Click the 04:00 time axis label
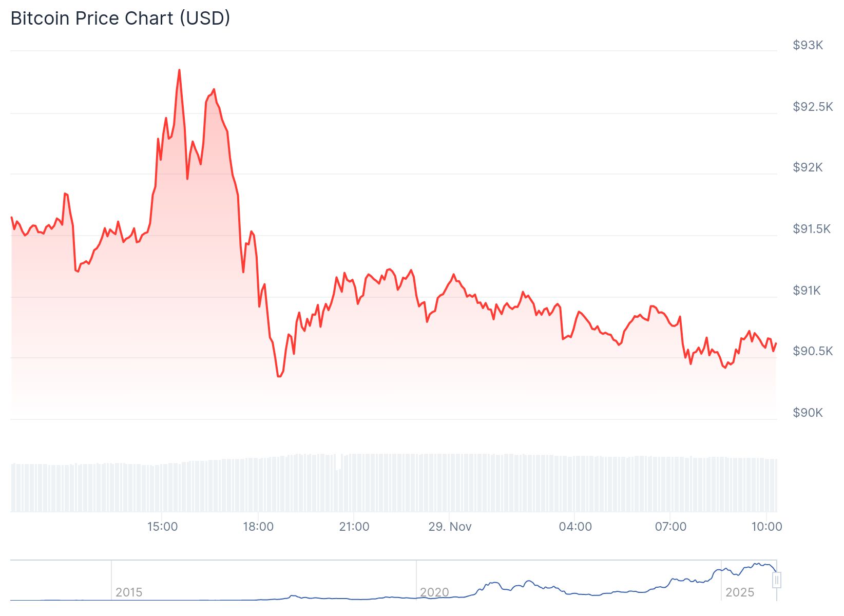Image resolution: width=844 pixels, height=616 pixels. [x=576, y=527]
